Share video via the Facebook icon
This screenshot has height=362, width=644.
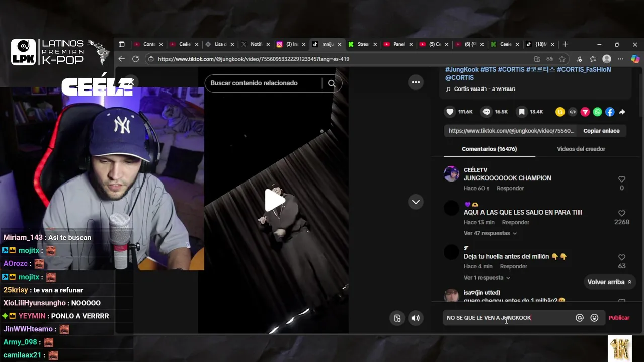tap(610, 112)
